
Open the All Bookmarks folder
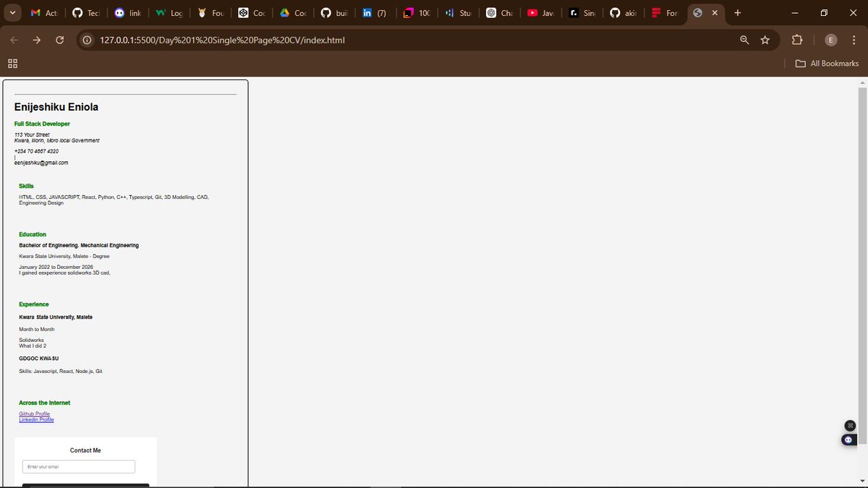pyautogui.click(x=827, y=64)
